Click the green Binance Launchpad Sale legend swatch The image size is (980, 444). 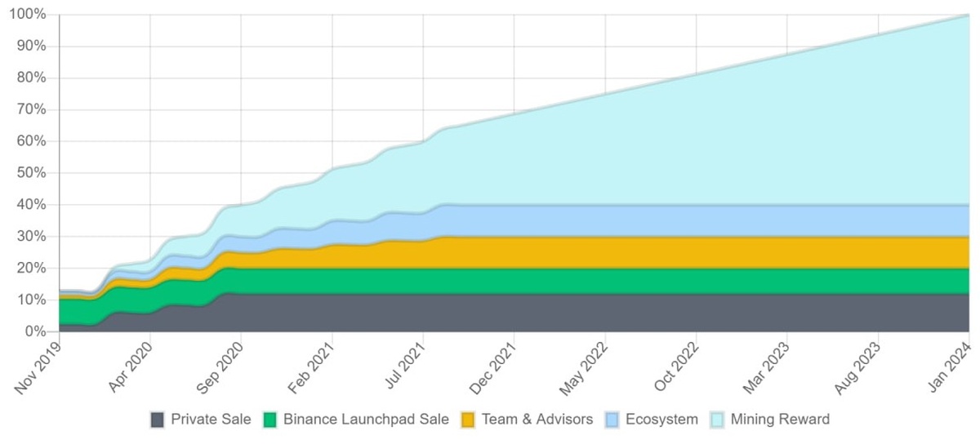click(x=270, y=420)
